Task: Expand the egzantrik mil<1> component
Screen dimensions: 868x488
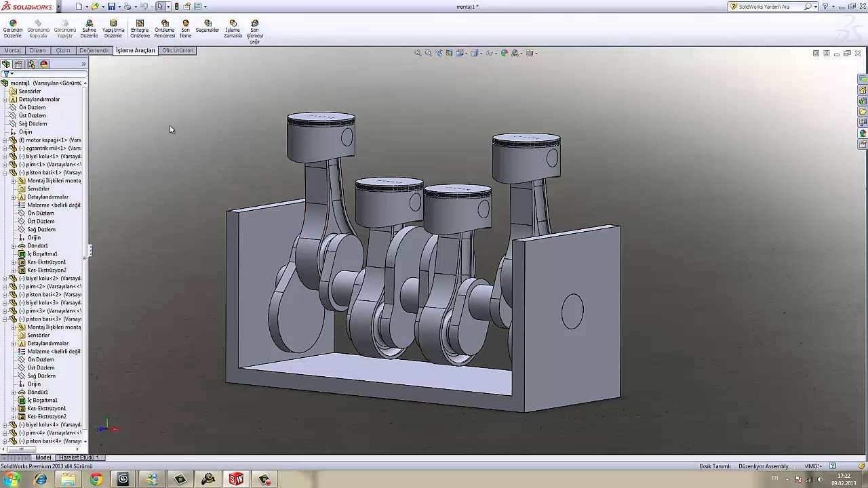Action: pos(5,148)
